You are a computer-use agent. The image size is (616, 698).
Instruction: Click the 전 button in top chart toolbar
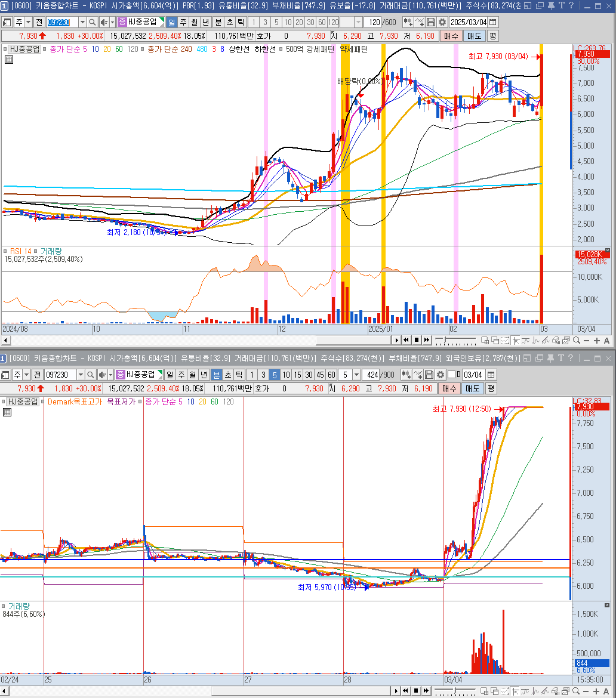39,22
